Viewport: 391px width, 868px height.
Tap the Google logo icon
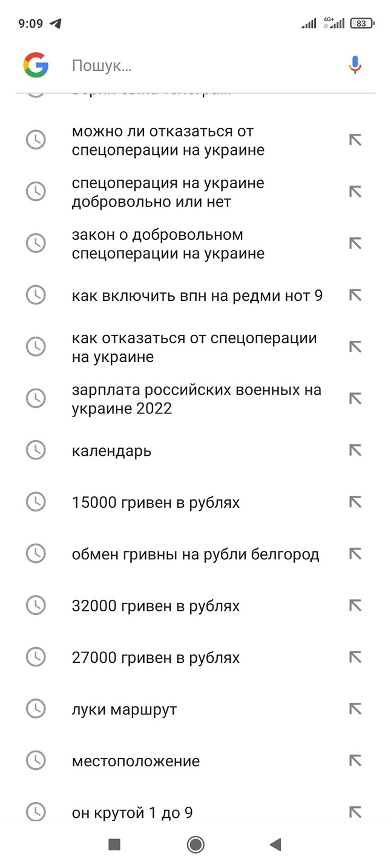(x=36, y=65)
